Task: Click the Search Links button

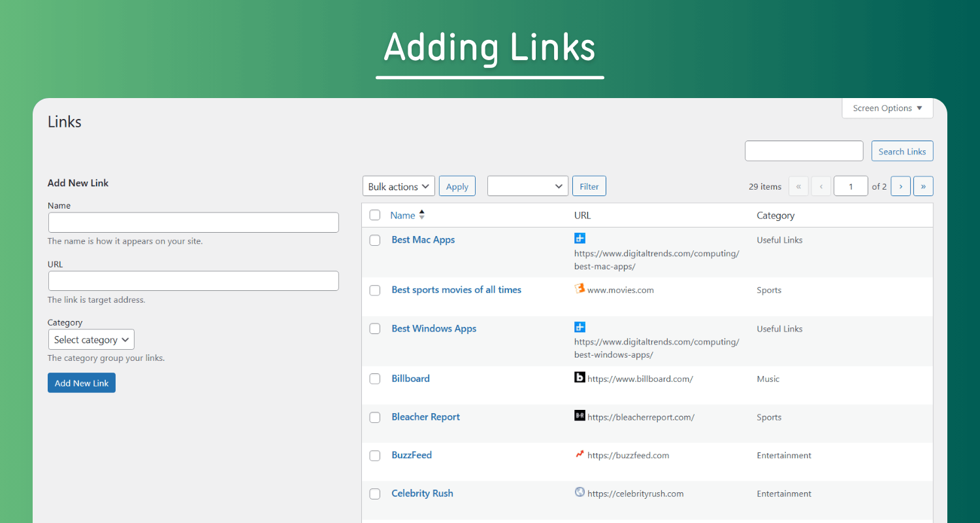Action: point(902,151)
